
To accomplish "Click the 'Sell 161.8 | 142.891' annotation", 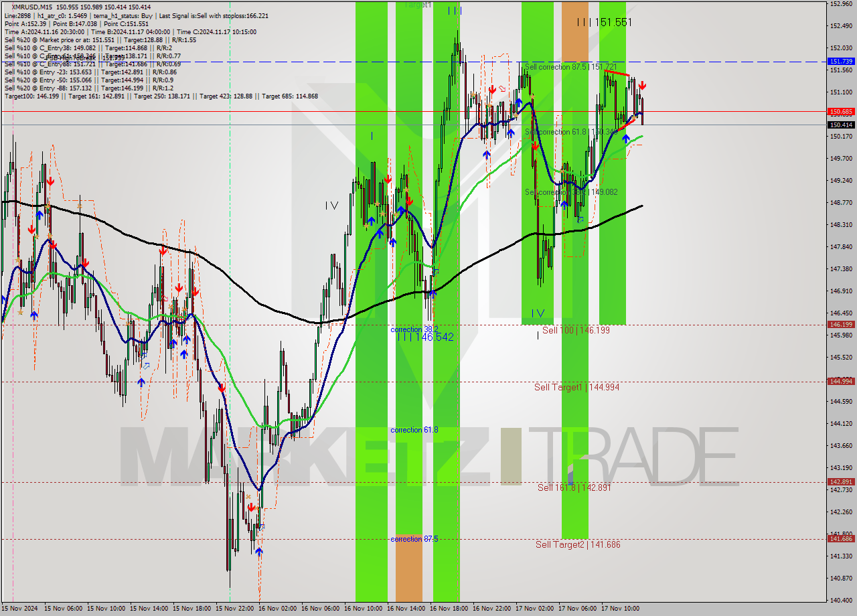I will [x=574, y=487].
